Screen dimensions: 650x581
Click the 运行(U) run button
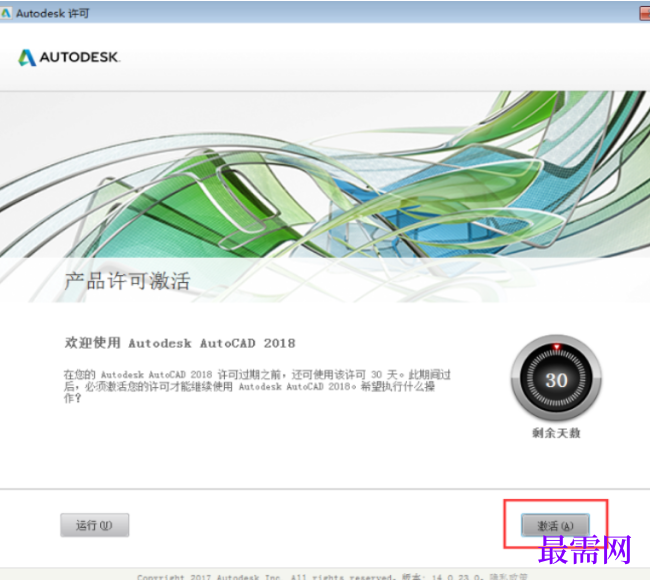click(95, 525)
